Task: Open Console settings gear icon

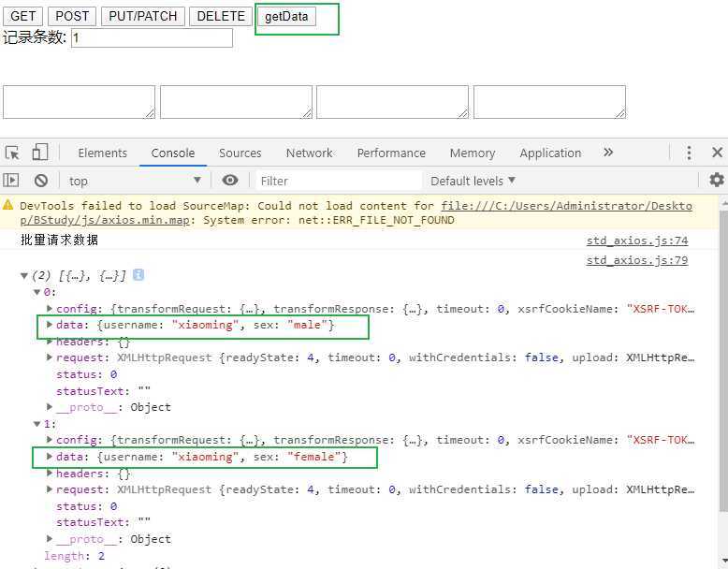Action: tap(717, 180)
